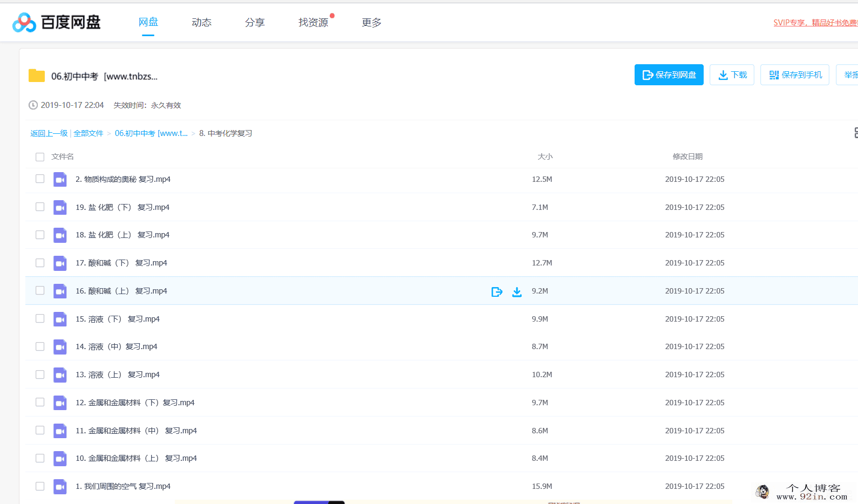Open file 16. 酸和碱（上）复习.mp4
The height and width of the screenshot is (504, 858).
[121, 291]
